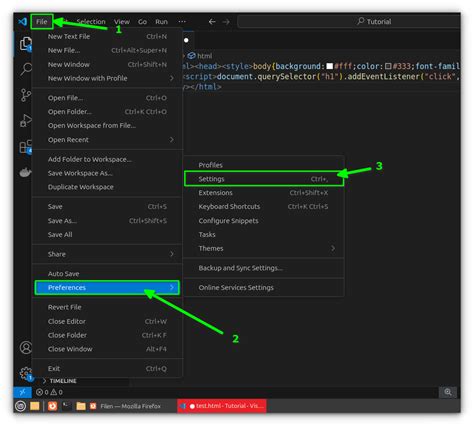Click the white #fff color swatch

coord(330,66)
